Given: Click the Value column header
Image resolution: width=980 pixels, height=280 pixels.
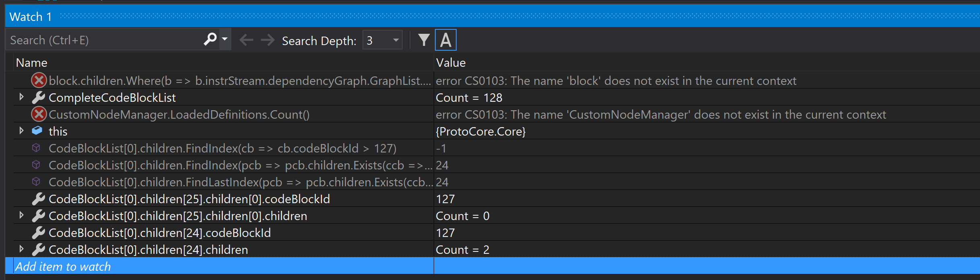Looking at the screenshot, I should click(451, 63).
